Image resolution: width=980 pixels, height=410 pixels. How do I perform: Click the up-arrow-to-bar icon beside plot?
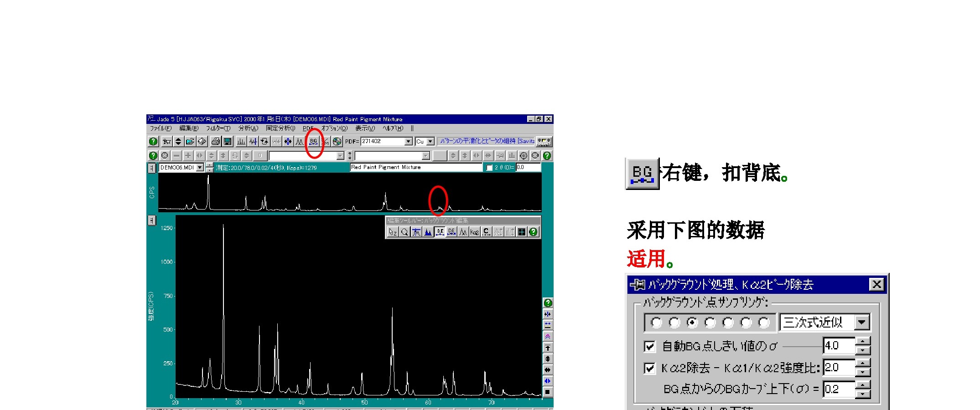pyautogui.click(x=548, y=348)
